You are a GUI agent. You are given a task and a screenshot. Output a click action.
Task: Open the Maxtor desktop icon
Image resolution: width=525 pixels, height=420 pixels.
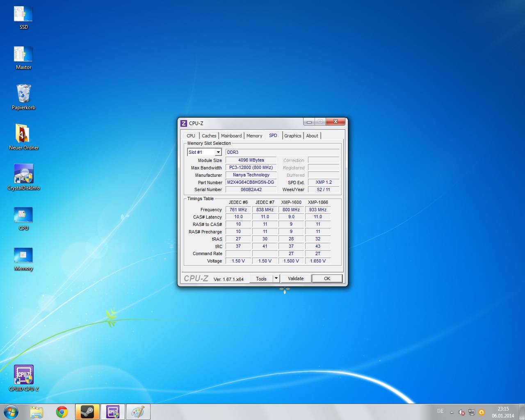23,58
